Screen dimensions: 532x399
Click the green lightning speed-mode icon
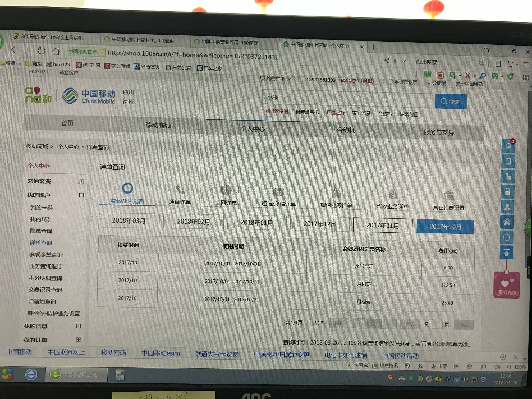point(395,61)
